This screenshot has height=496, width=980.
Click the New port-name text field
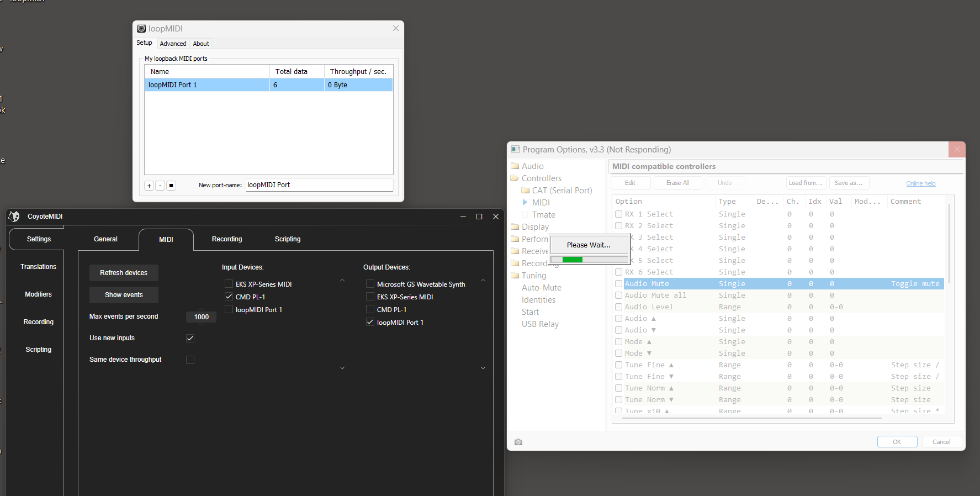[319, 185]
